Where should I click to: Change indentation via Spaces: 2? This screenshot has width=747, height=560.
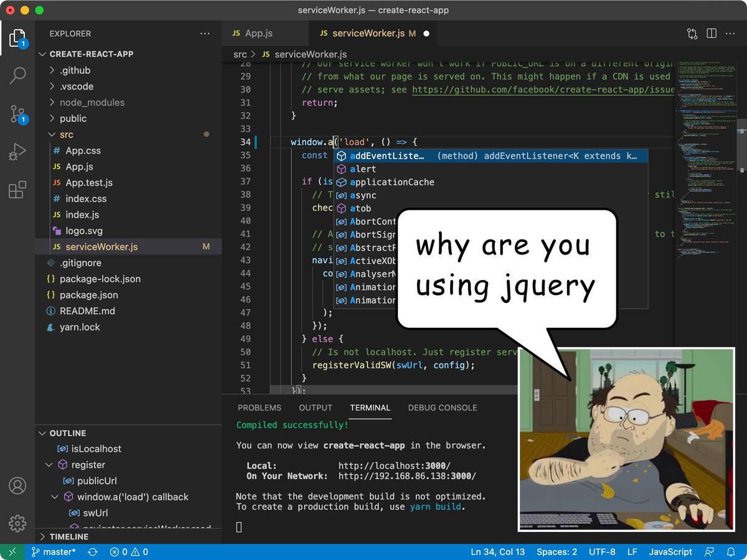coord(557,552)
